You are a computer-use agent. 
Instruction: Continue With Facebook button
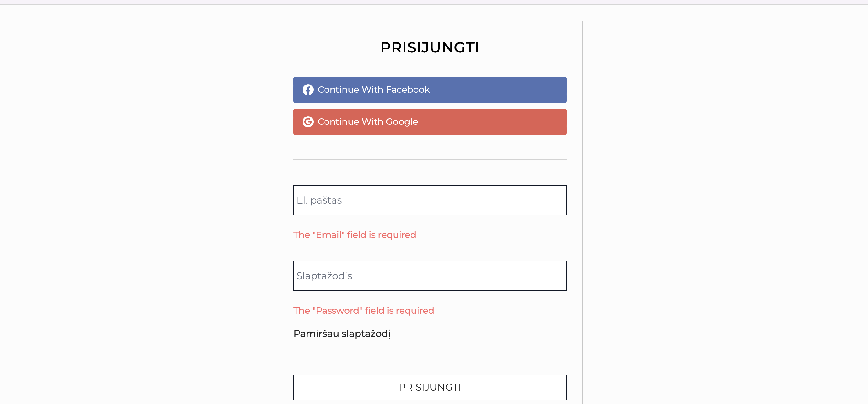point(430,90)
